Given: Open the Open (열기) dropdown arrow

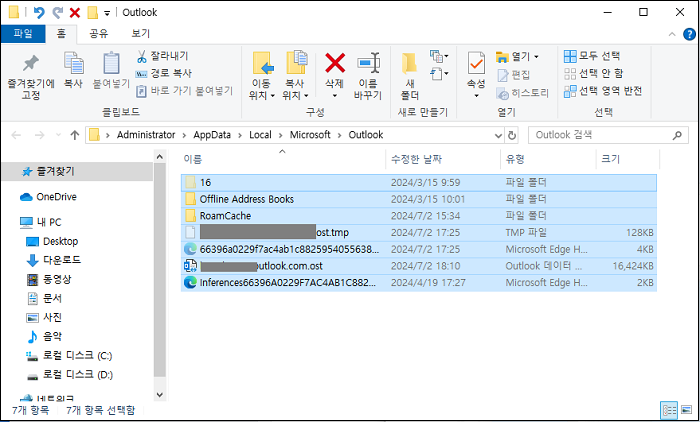Looking at the screenshot, I should point(536,57).
